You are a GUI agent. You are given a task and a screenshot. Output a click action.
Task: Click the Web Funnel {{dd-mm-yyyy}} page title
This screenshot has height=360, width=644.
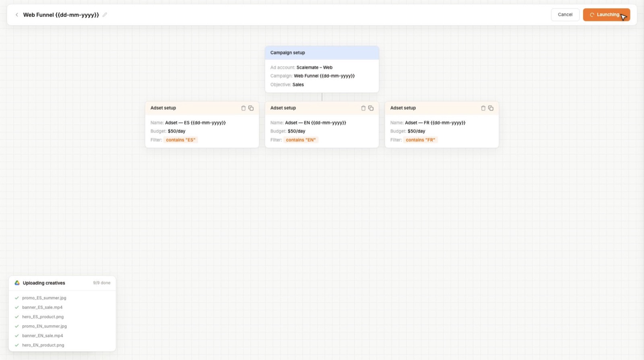pos(61,15)
